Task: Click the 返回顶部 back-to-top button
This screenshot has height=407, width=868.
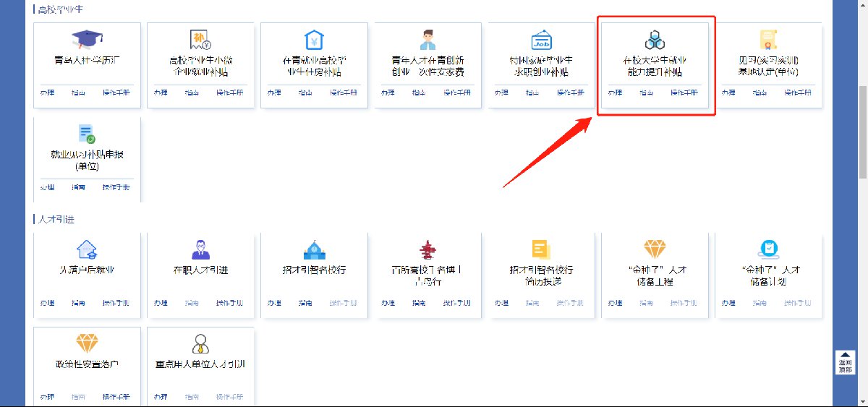Action: (x=845, y=362)
